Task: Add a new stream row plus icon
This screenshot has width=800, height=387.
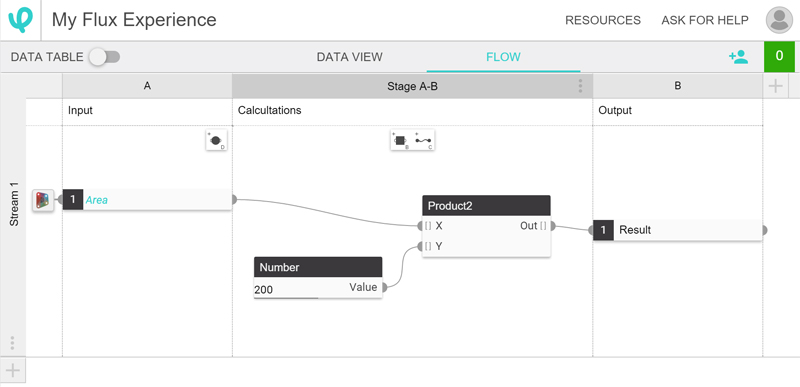Action: [x=13, y=370]
